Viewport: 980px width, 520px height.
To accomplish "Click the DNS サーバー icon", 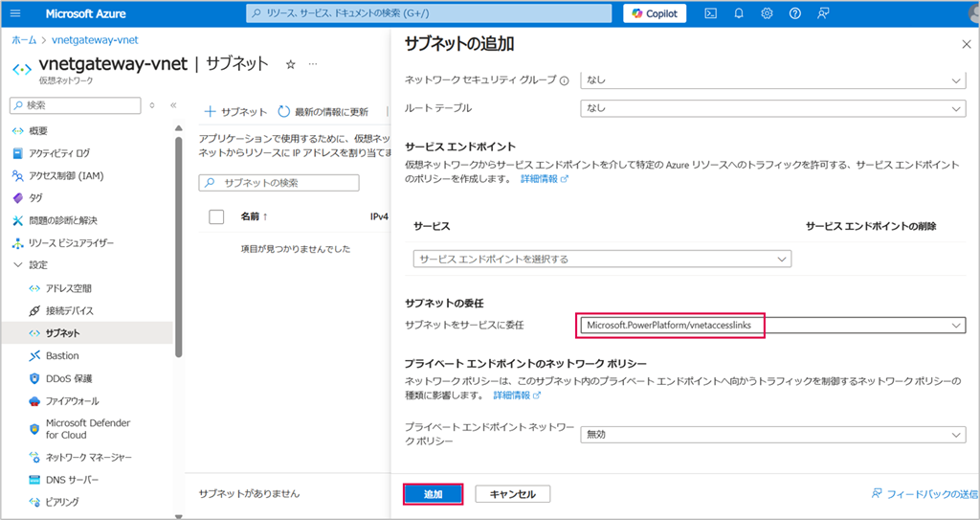I will click(34, 480).
